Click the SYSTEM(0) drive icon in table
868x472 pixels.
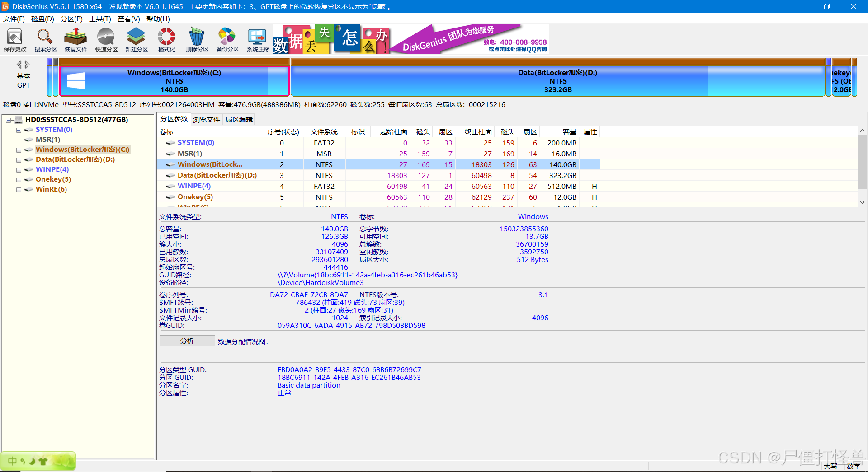click(170, 143)
